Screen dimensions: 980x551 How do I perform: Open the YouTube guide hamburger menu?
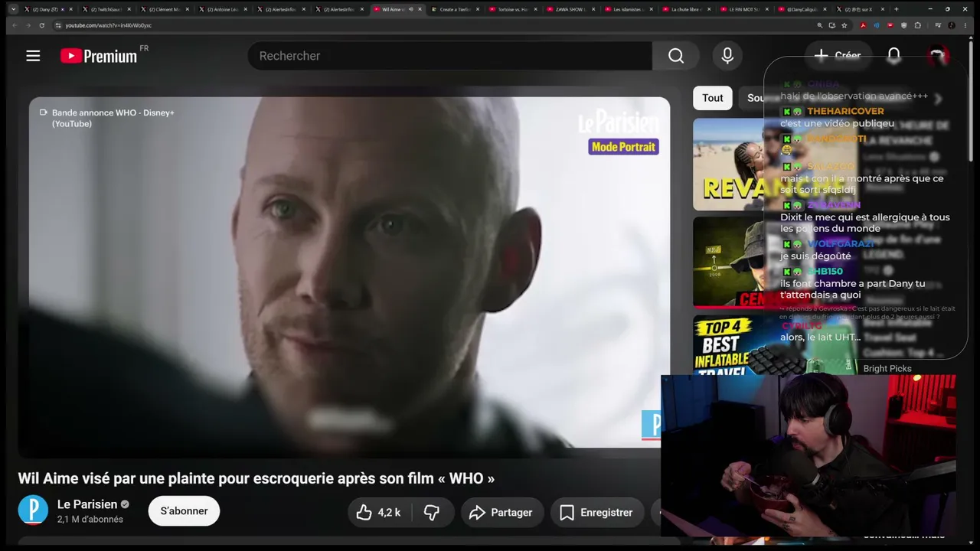[x=33, y=56]
